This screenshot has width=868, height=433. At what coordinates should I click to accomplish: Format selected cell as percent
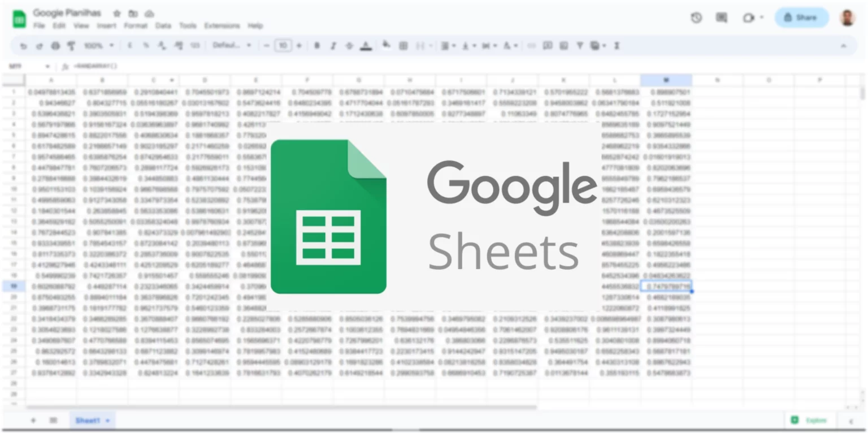146,46
